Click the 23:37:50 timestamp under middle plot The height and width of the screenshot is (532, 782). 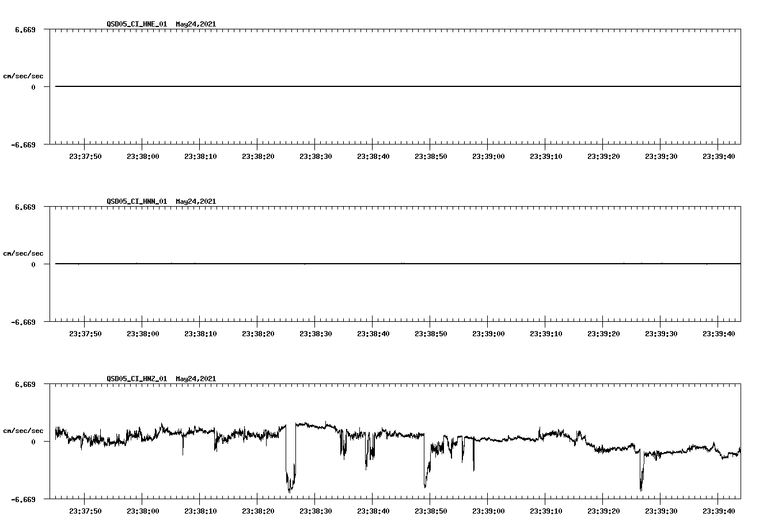[85, 333]
